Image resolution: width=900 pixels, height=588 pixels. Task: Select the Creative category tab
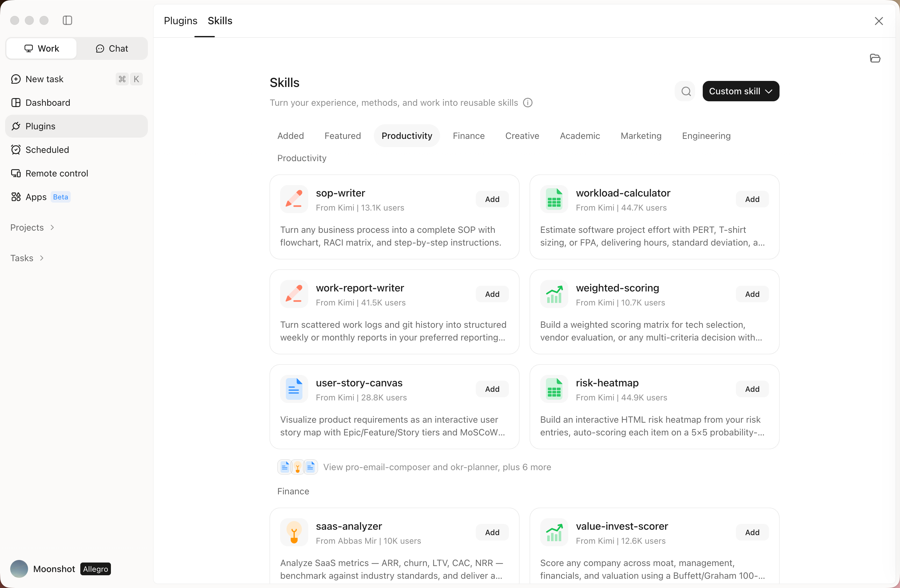522,136
